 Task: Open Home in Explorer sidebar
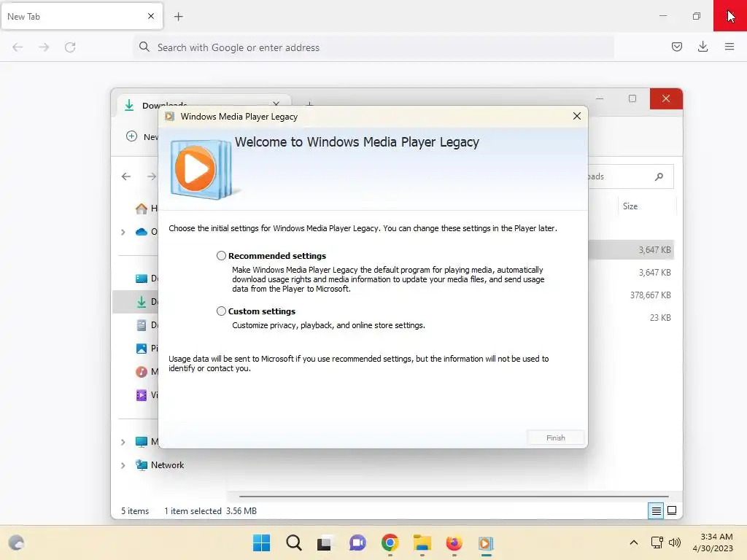pos(146,209)
